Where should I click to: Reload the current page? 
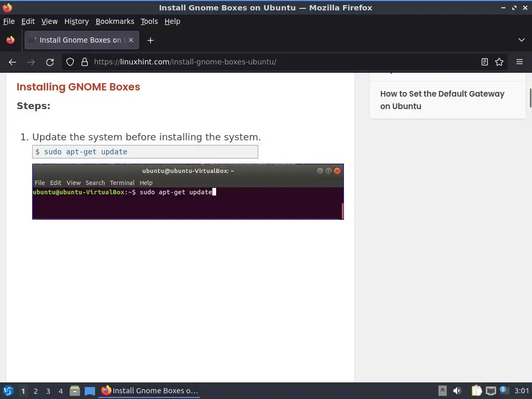(50, 62)
